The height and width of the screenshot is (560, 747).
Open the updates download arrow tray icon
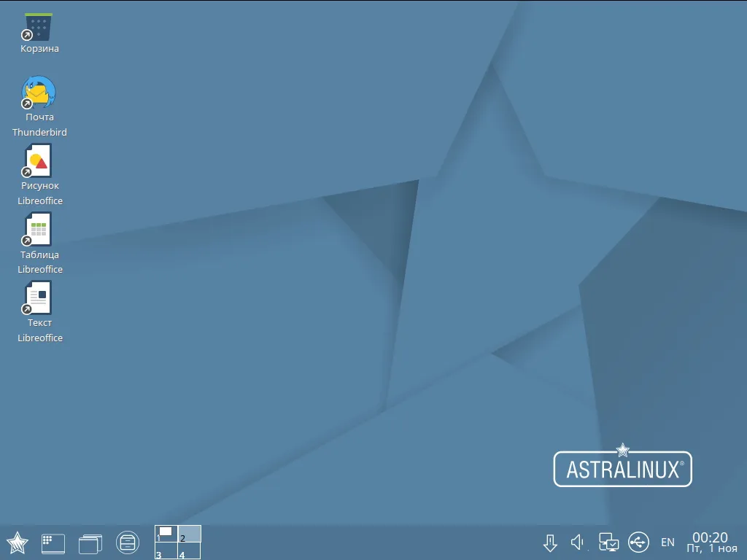coord(550,542)
